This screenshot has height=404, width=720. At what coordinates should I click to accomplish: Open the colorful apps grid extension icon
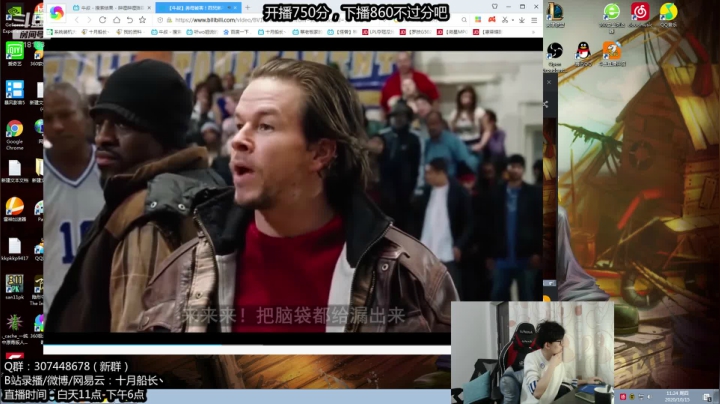tap(478, 20)
